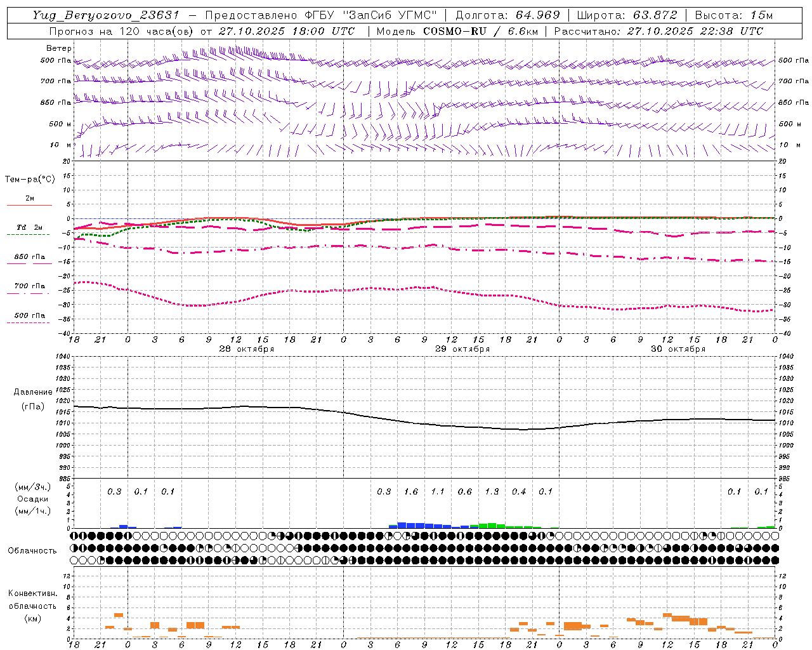Click the 1.3 precipitation amount value
Image resolution: width=812 pixels, height=650 pixels.
click(492, 492)
